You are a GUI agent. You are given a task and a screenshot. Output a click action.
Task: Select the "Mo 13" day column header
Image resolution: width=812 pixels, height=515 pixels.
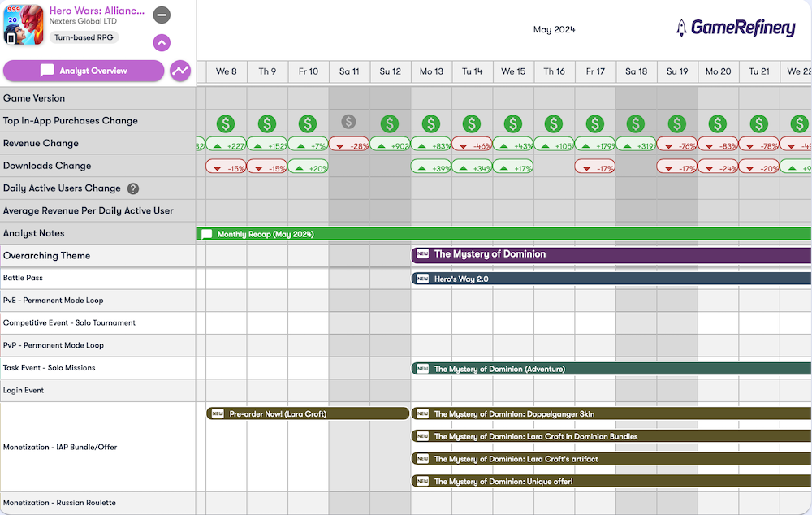click(431, 71)
